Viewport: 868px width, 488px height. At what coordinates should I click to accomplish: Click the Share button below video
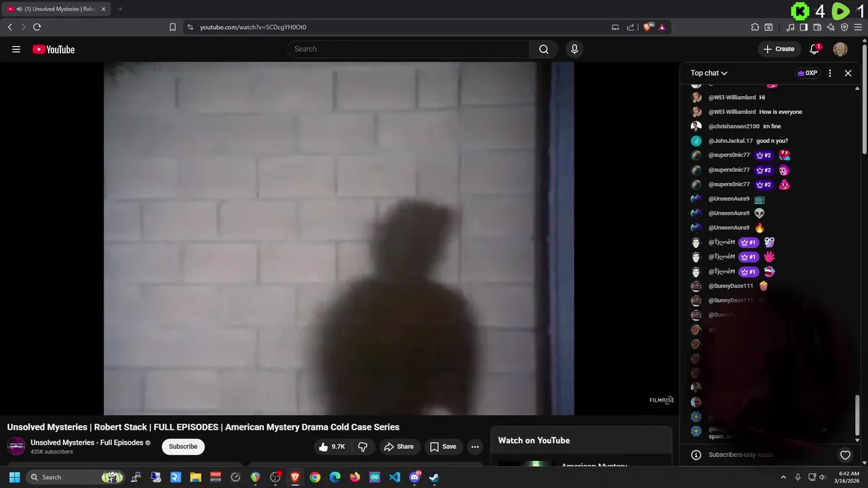(399, 447)
